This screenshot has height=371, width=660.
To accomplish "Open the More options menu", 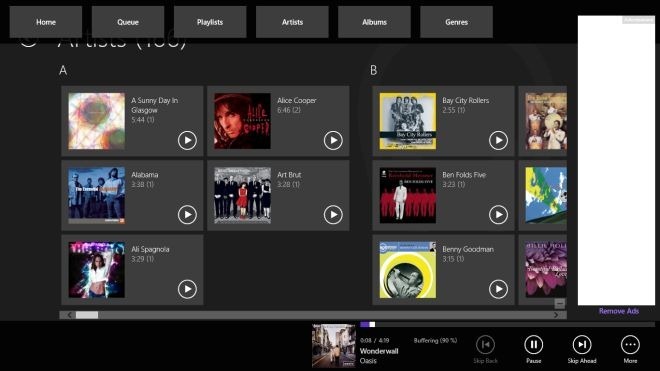I will (x=630, y=345).
